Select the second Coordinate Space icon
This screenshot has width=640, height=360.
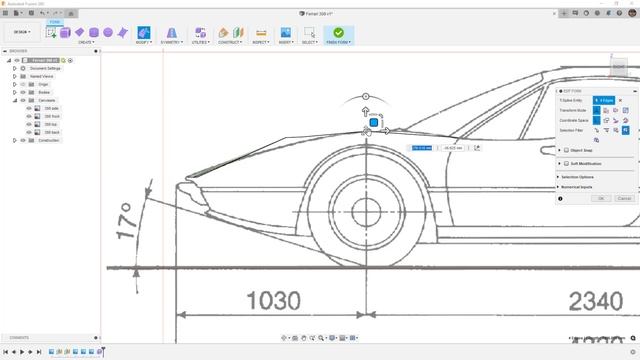(606, 120)
